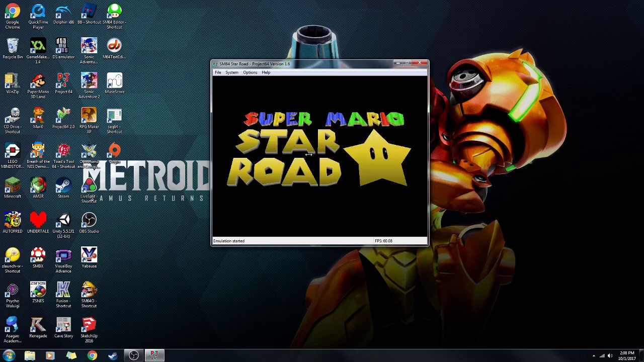Select the AM2R desktop icon
The image size is (644, 362).
tap(38, 188)
